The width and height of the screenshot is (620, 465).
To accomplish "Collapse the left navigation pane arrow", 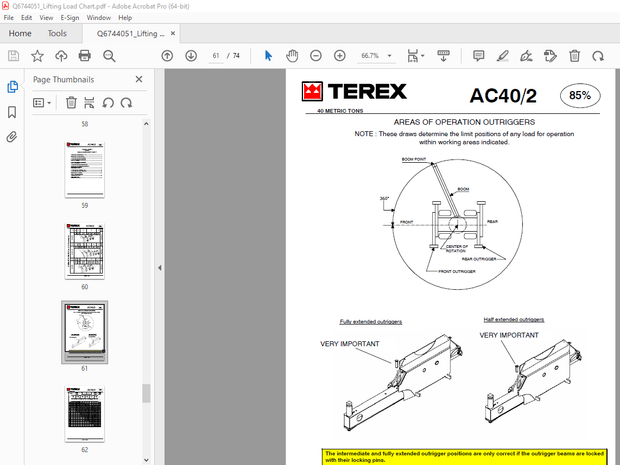I will point(159,268).
